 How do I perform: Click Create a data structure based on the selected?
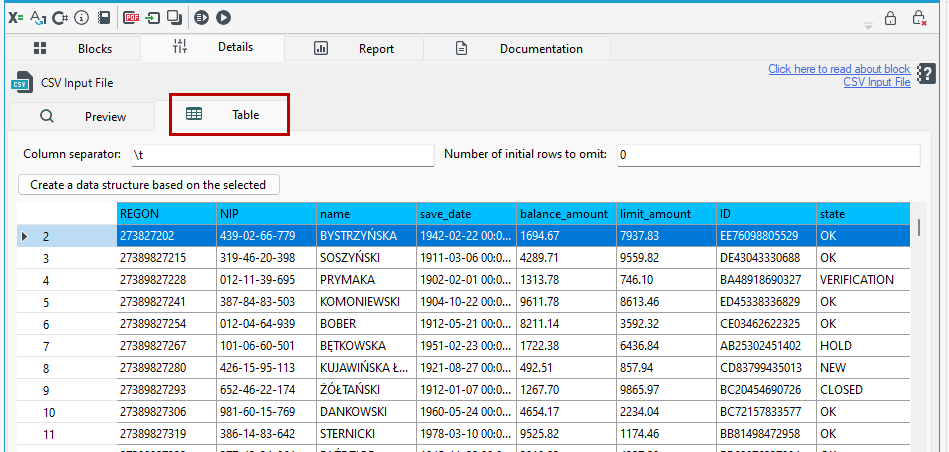point(149,185)
